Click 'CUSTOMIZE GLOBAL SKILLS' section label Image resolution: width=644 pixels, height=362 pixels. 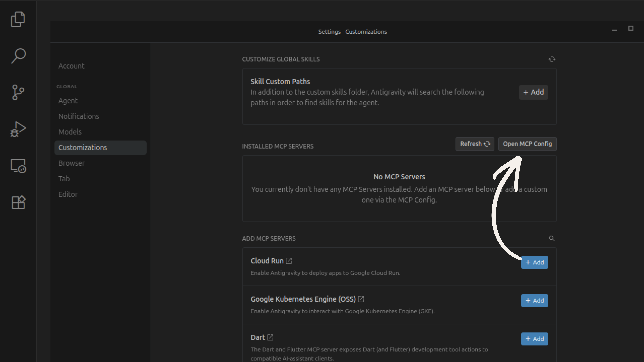[281, 59]
